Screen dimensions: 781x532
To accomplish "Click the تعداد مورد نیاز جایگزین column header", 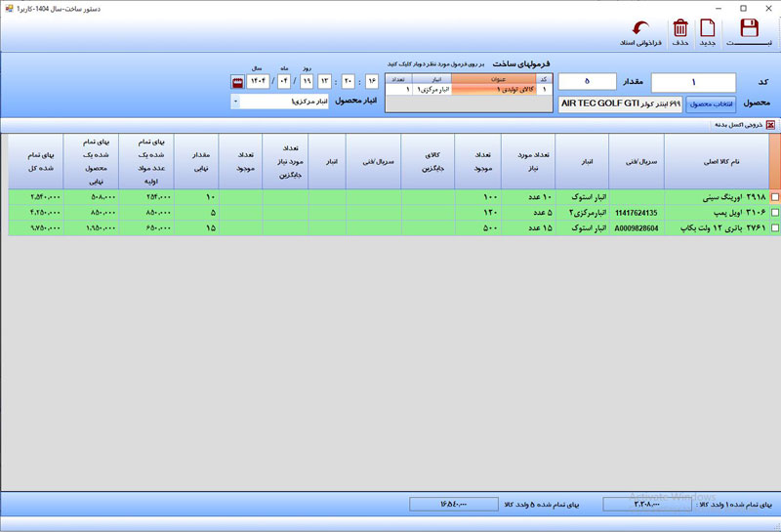I will pos(285,161).
